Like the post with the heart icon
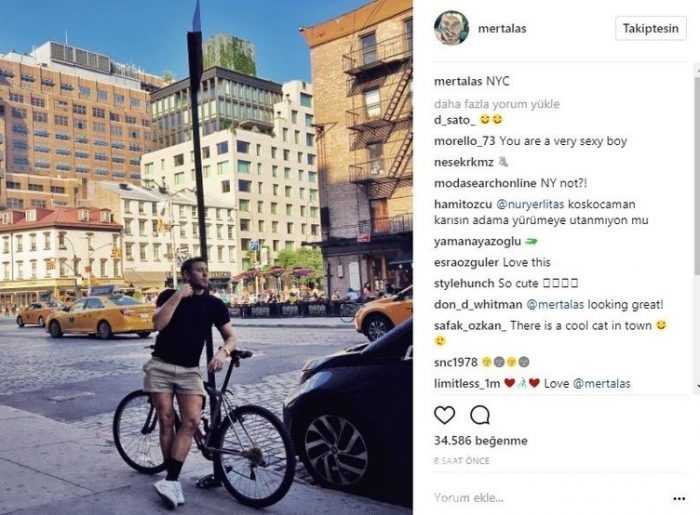 (x=444, y=415)
